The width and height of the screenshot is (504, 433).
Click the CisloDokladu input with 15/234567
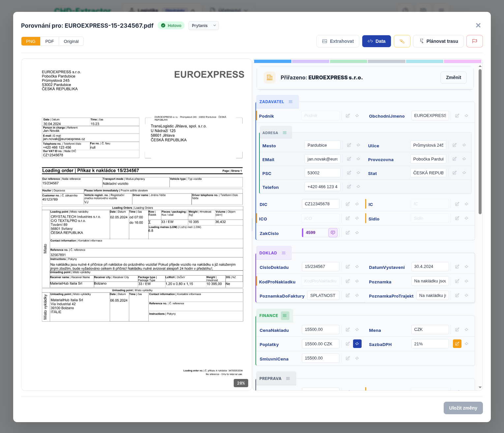(x=320, y=267)
